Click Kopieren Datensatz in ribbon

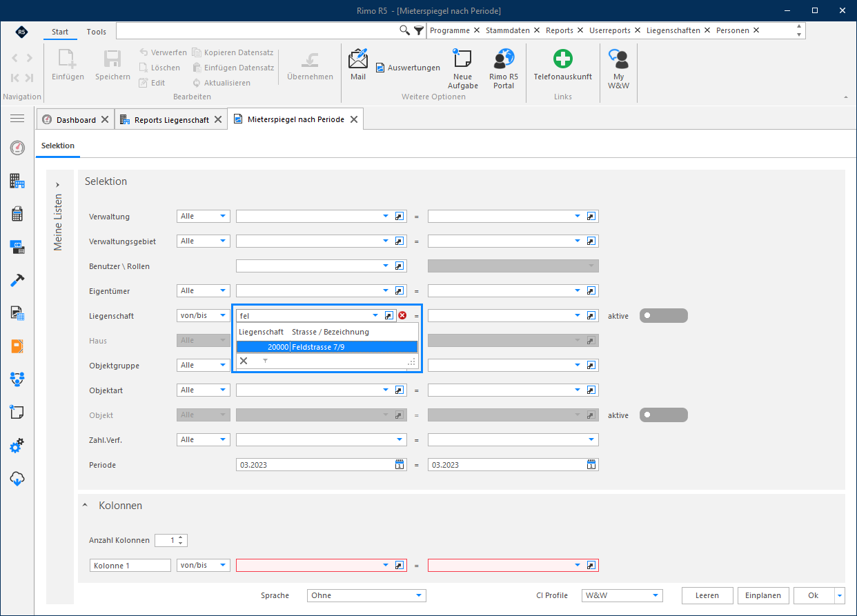(233, 52)
